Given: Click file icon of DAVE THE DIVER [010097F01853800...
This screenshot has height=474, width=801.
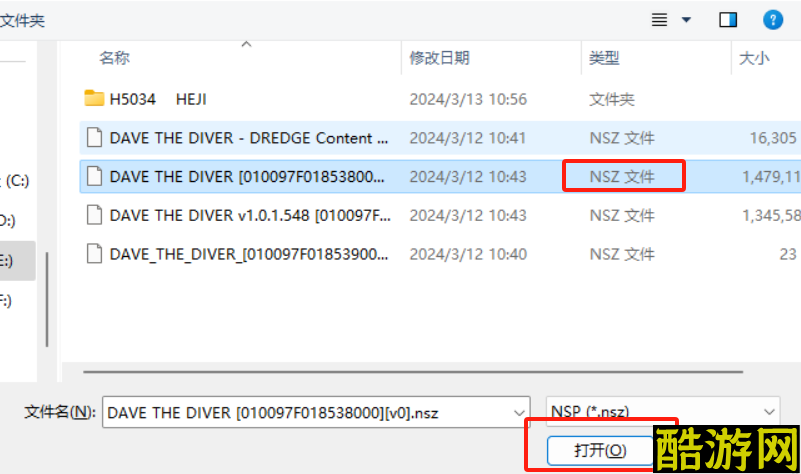Looking at the screenshot, I should click(94, 176).
